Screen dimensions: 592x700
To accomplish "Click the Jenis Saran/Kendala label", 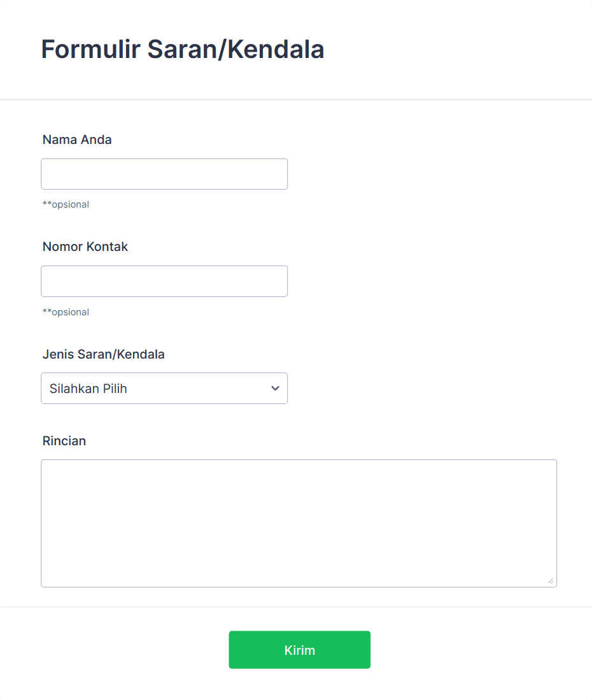I will point(104,354).
